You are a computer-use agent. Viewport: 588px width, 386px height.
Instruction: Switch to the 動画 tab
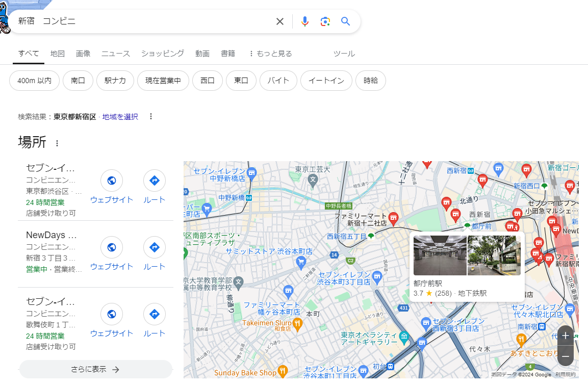click(202, 54)
